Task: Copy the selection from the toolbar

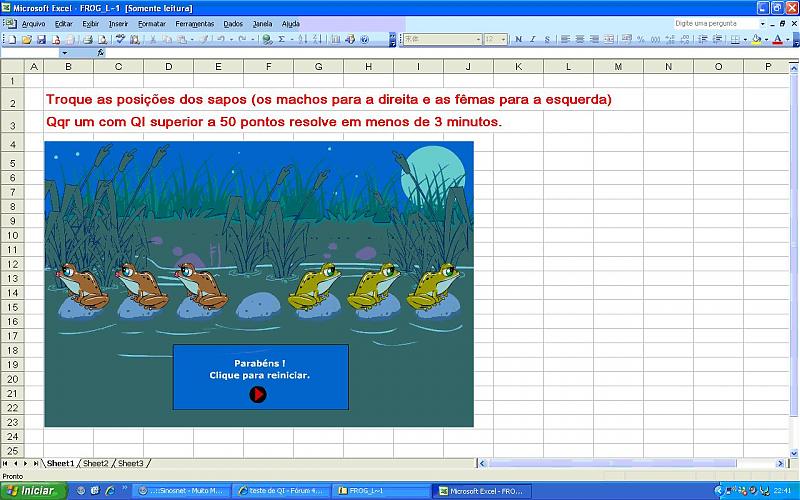Action: coord(167,39)
